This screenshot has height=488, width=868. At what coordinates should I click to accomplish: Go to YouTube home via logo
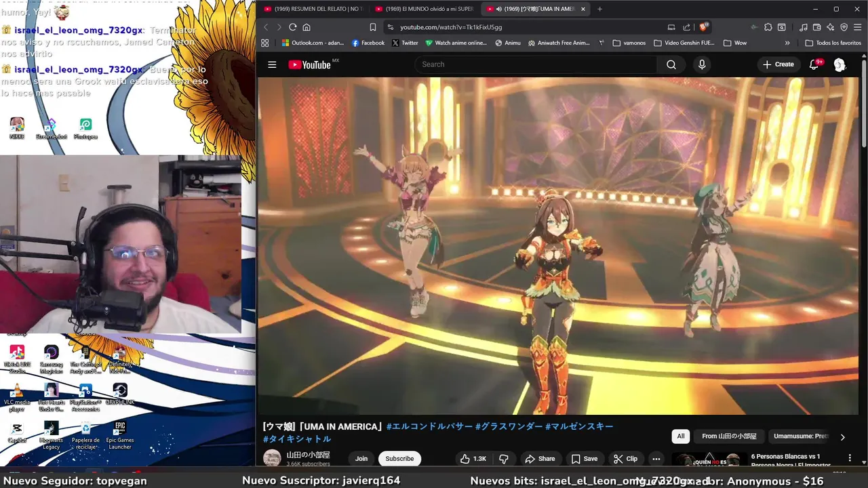pos(310,64)
